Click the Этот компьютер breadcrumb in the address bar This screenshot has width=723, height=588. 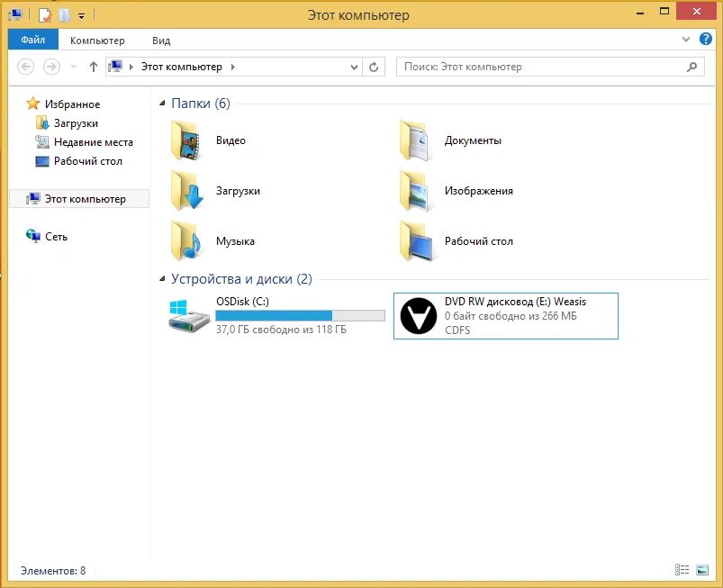tap(182, 67)
